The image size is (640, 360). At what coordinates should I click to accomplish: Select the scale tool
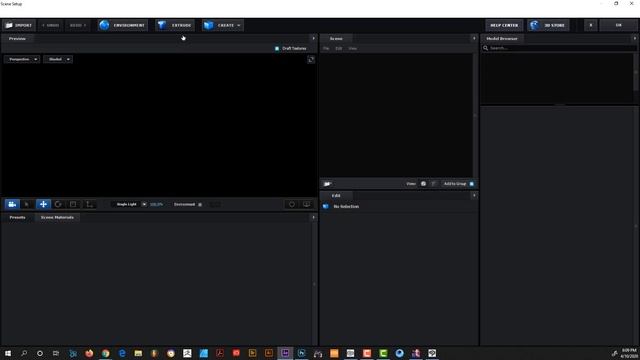[x=73, y=204]
